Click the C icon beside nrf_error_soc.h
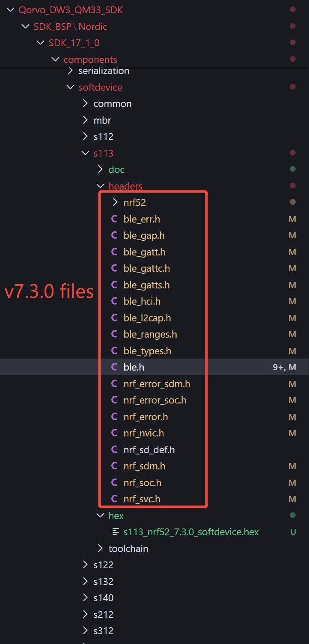Image resolution: width=309 pixels, height=644 pixels. (x=114, y=400)
